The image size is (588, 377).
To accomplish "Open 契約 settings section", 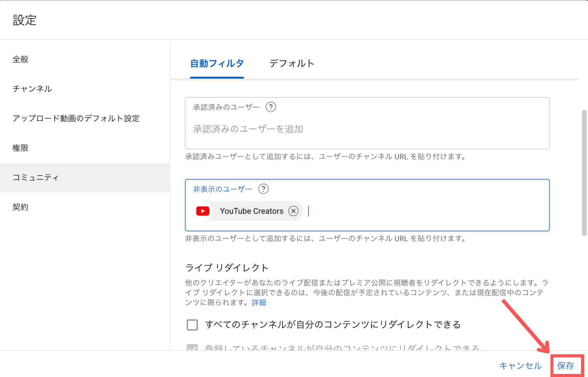I will (x=85, y=207).
